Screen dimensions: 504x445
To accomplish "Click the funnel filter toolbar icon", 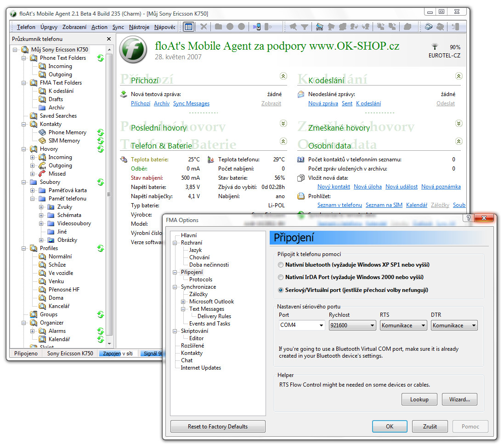I will click(305, 27).
